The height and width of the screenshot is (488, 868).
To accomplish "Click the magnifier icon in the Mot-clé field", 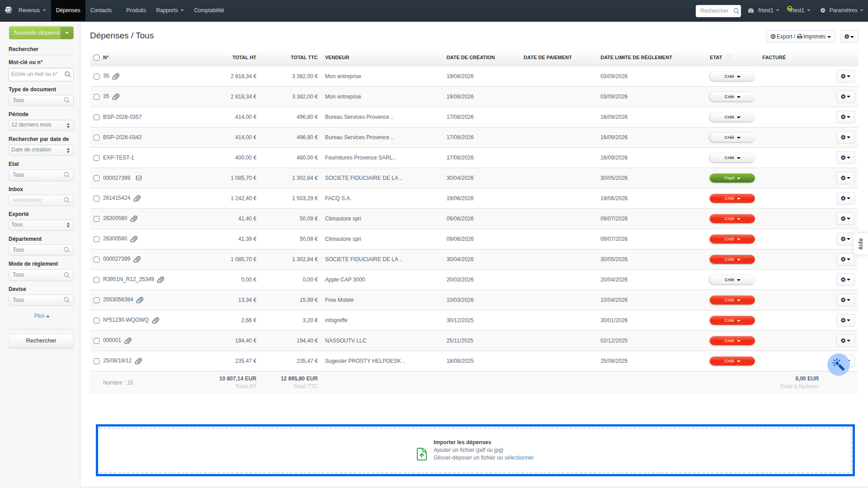I will (67, 74).
